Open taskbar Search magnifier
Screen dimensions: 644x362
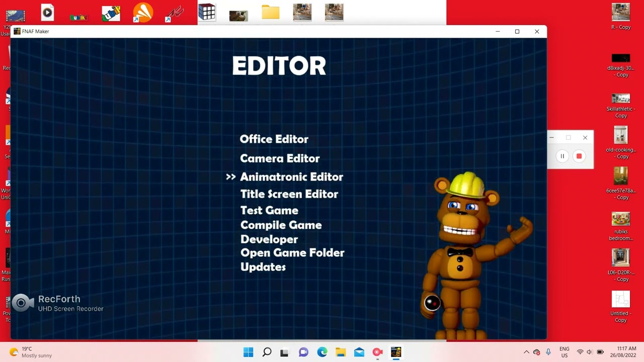pyautogui.click(x=267, y=352)
